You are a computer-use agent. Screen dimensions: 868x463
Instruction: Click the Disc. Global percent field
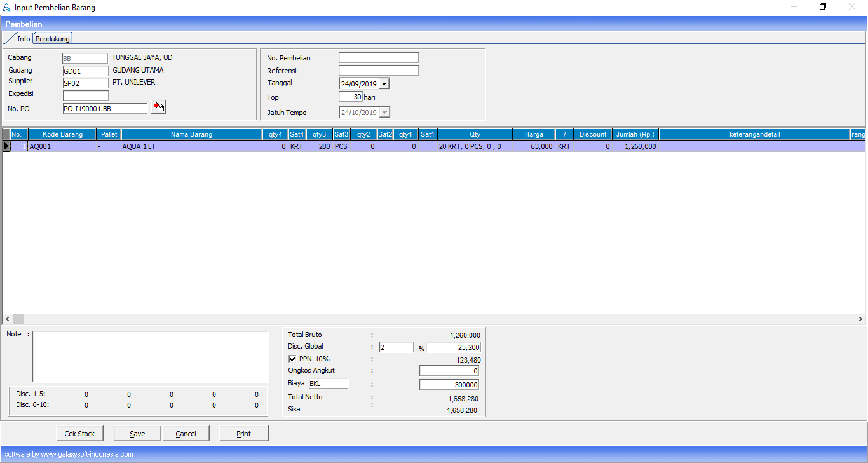[396, 347]
